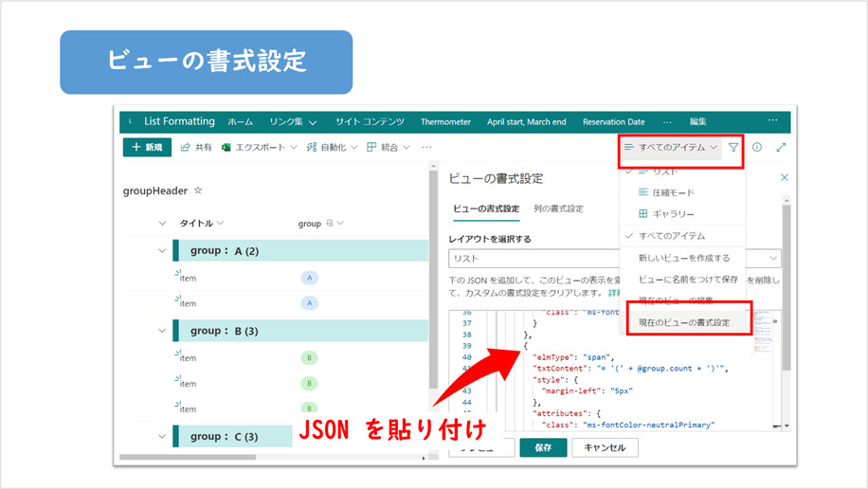
Task: Click the gallery grid icon in view menu
Action: click(642, 213)
